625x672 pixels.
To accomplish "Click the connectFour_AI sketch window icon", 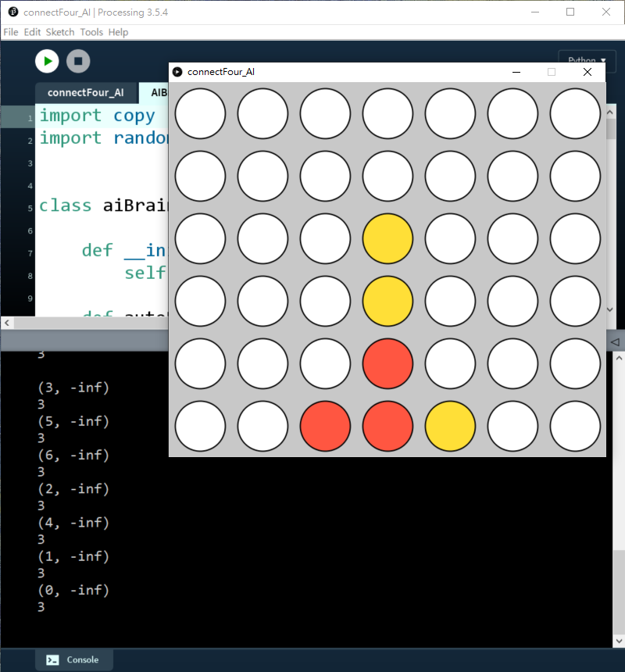I will tap(177, 72).
